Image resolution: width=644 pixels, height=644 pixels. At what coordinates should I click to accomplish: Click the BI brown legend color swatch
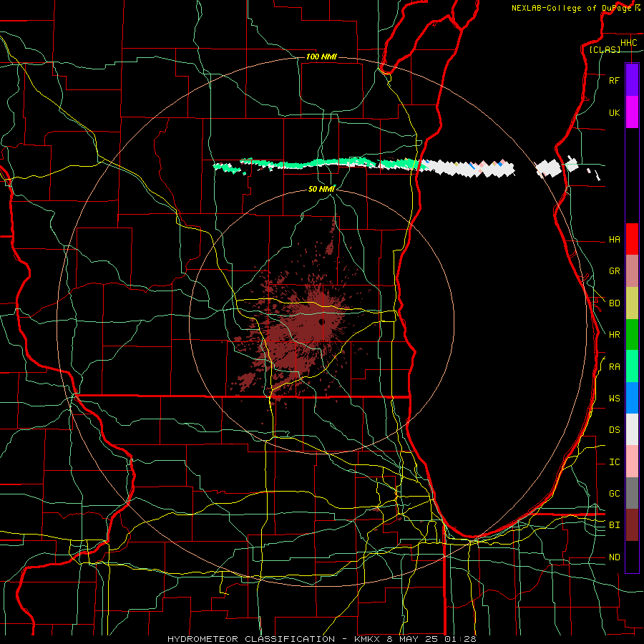(x=632, y=525)
